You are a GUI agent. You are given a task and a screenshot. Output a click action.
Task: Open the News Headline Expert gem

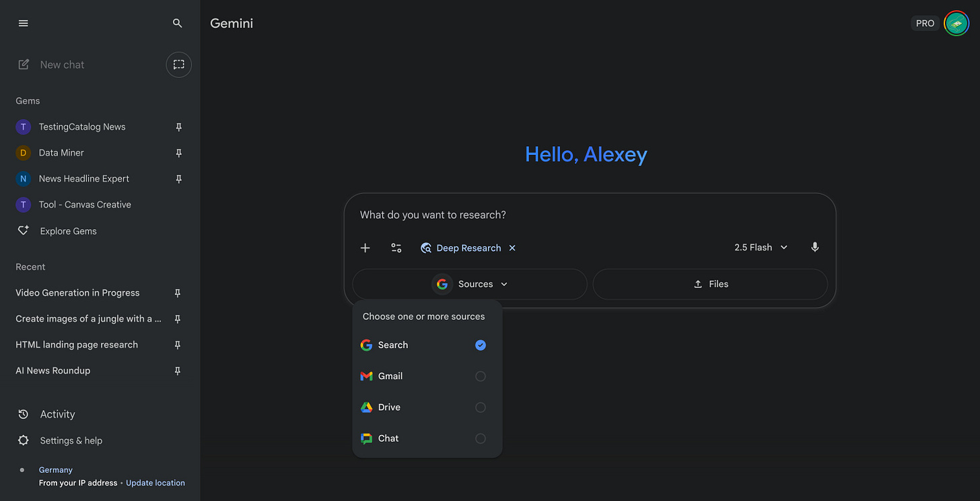tap(84, 178)
